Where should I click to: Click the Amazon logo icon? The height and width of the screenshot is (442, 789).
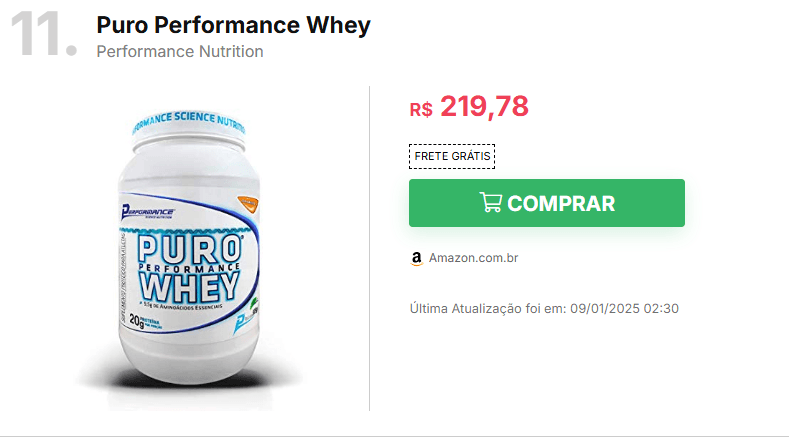pos(417,258)
